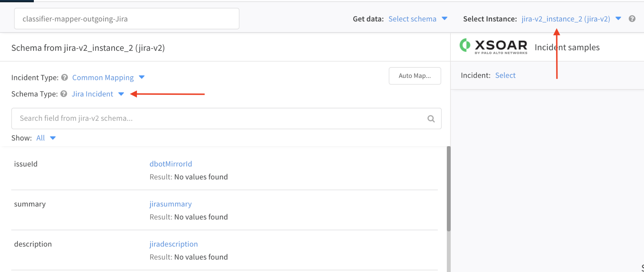The height and width of the screenshot is (272, 644).
Task: Click the Schema Type help question mark
Action: tap(64, 94)
